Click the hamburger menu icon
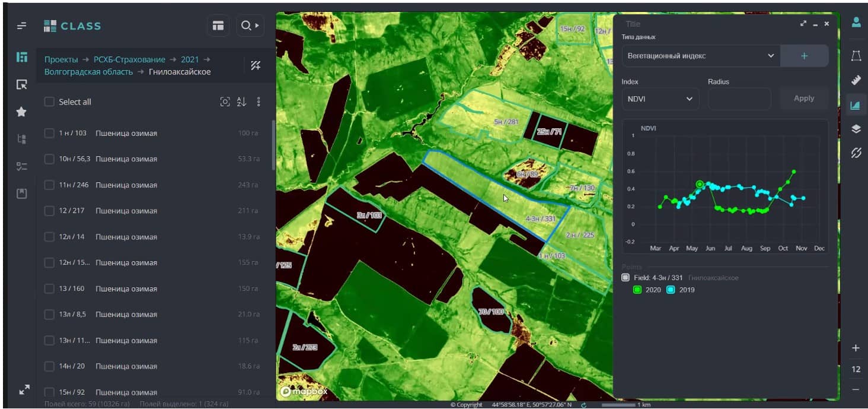Viewport: 868px width, 409px height. pyautogui.click(x=22, y=26)
